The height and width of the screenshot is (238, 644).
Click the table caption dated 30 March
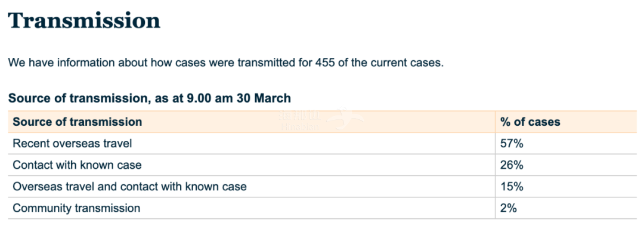tap(150, 98)
